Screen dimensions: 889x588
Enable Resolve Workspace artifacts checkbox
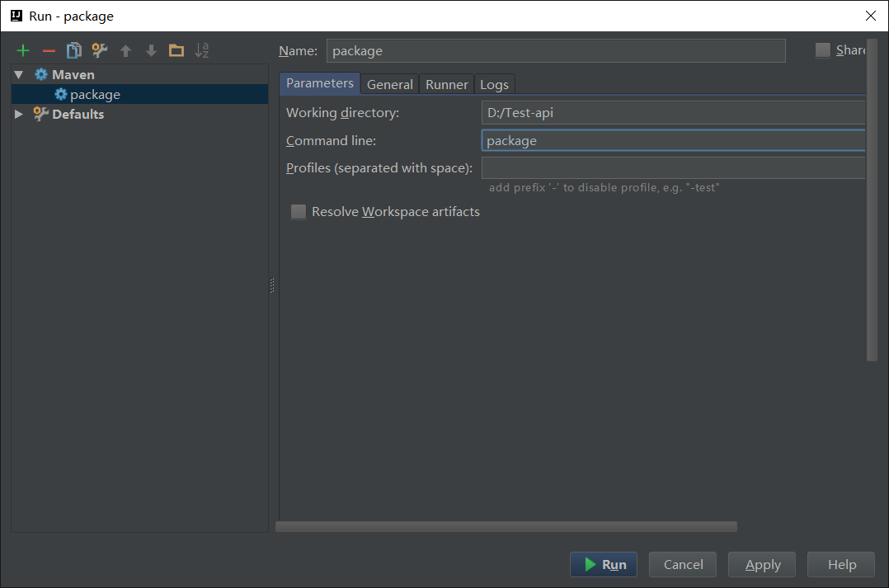pyautogui.click(x=299, y=211)
